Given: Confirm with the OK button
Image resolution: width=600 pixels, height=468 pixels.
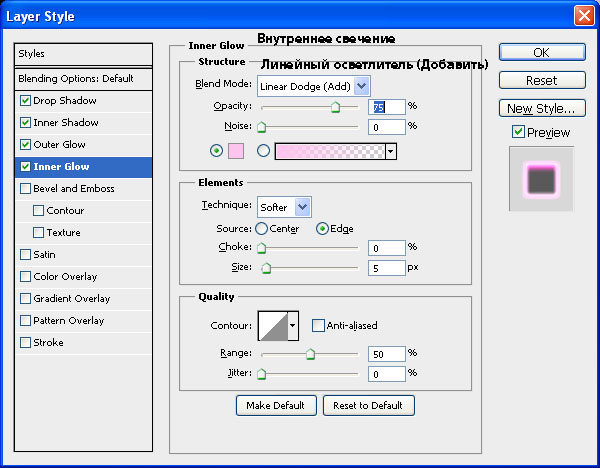Looking at the screenshot, I should point(542,52).
